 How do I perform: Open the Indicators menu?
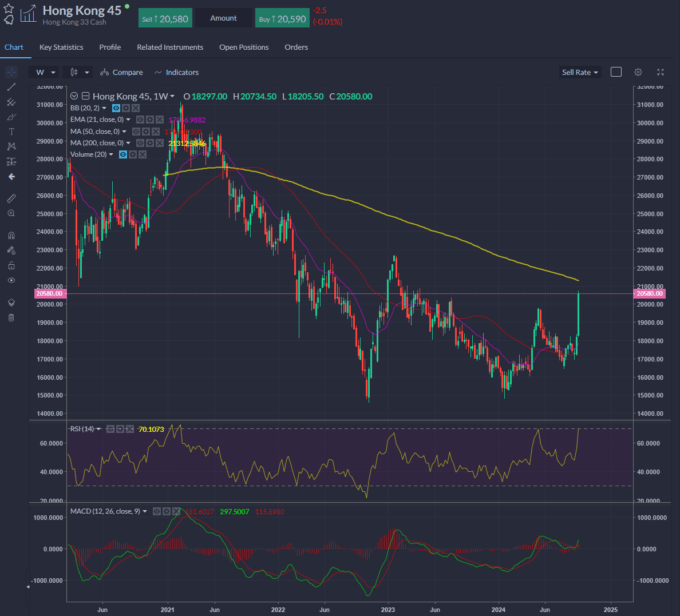pyautogui.click(x=176, y=73)
